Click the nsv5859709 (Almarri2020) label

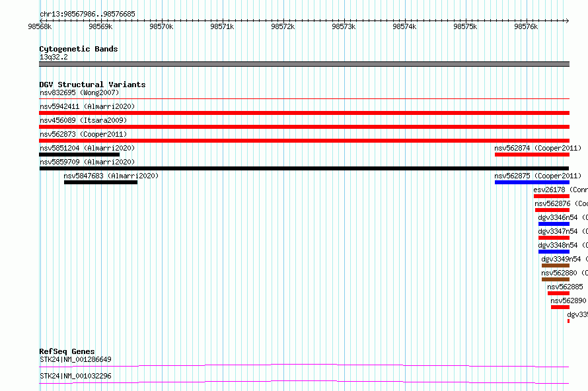point(87,162)
